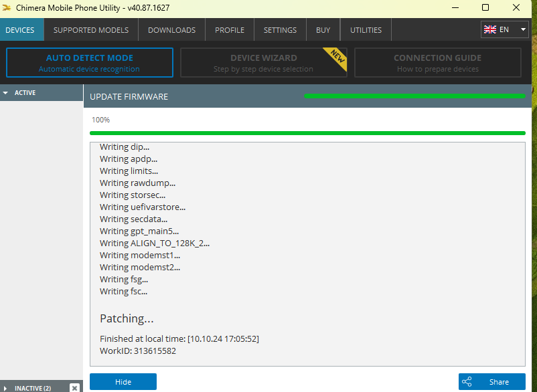Click the Chimera app logo icon

tap(7, 7)
